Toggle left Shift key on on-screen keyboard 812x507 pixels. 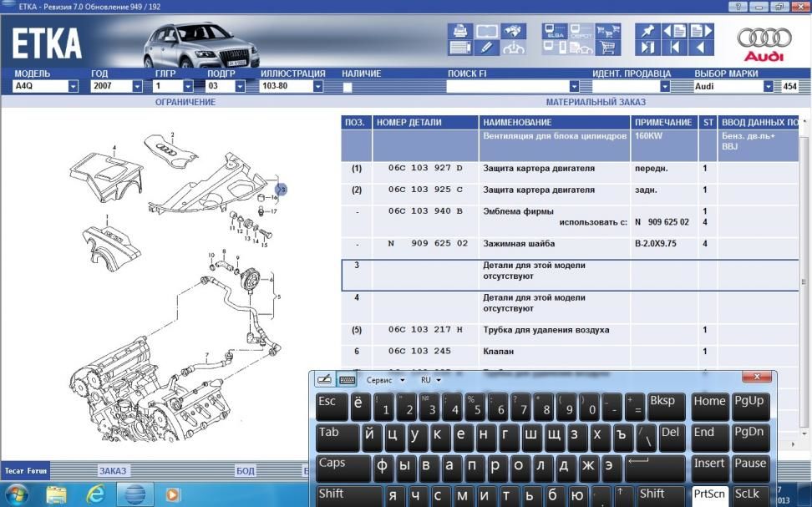click(349, 496)
